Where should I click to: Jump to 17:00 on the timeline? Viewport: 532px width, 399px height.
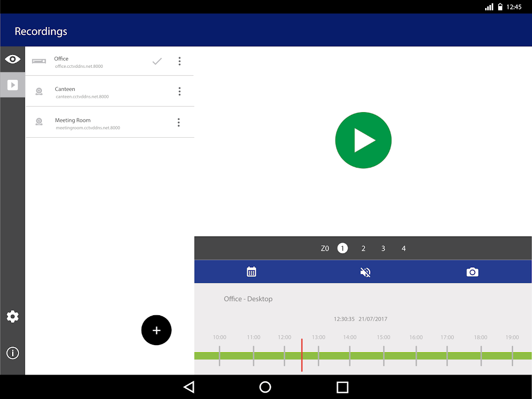pos(447,337)
